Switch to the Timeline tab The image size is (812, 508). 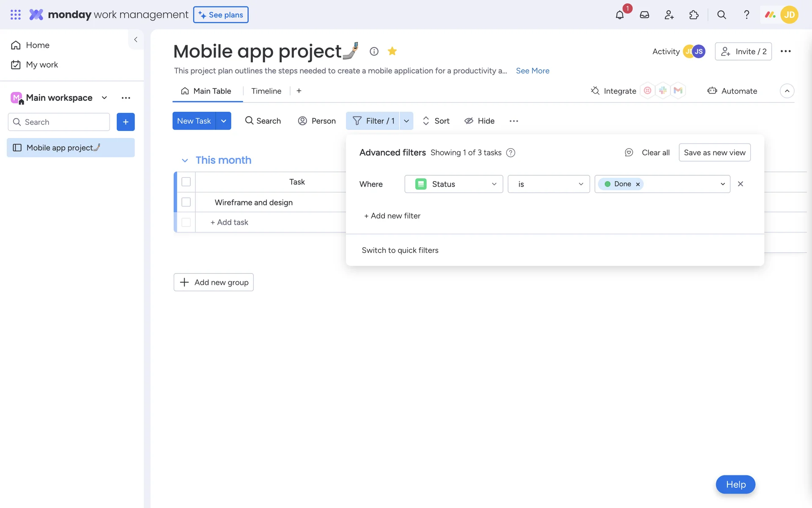[x=266, y=91]
